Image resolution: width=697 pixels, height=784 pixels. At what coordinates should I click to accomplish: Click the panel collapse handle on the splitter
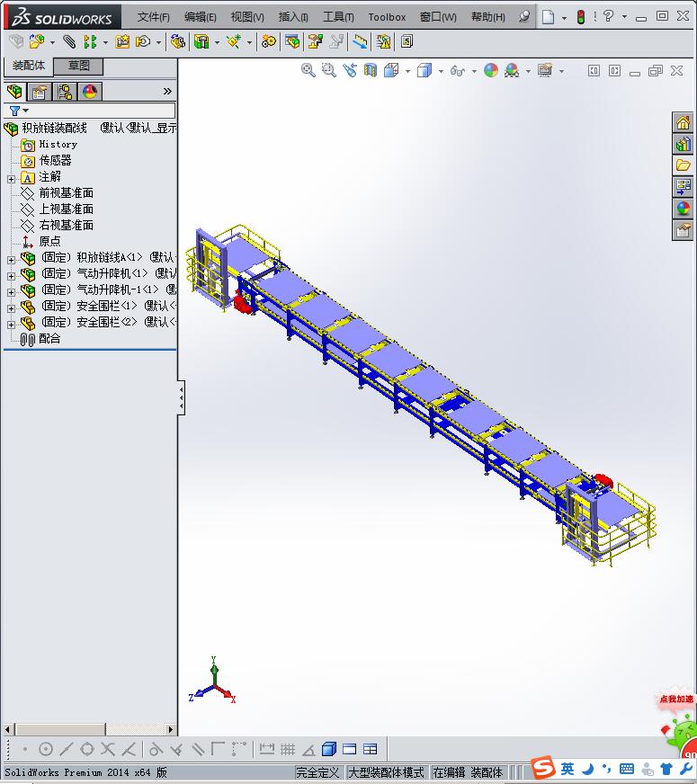182,398
